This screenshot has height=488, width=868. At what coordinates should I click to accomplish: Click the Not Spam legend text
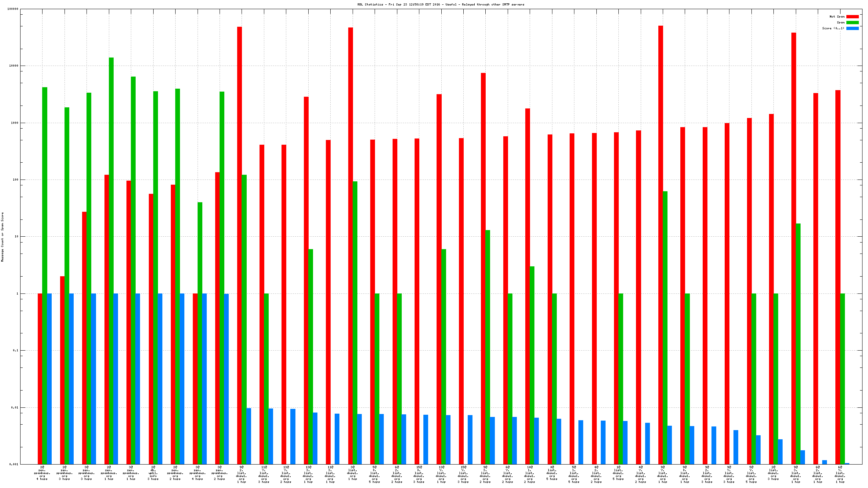[837, 16]
